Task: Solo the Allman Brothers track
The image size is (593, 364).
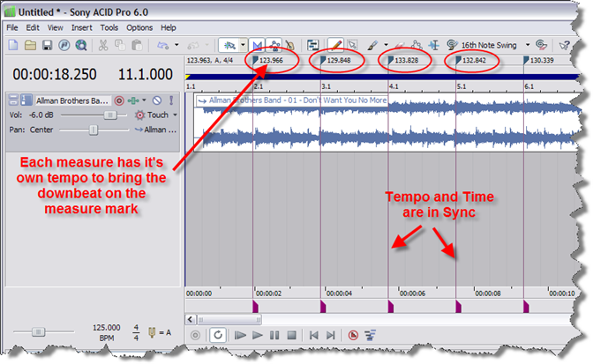Action: pyautogui.click(x=170, y=100)
